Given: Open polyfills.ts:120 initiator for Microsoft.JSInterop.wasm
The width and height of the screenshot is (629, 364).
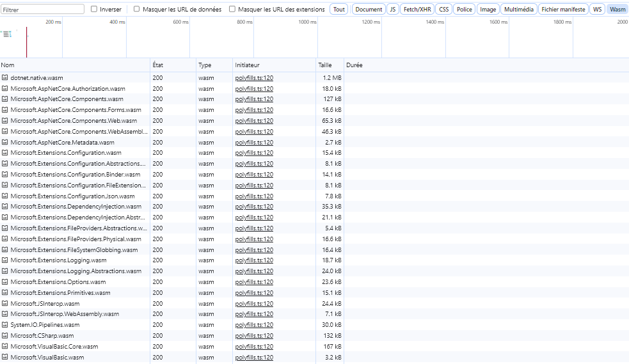Looking at the screenshot, I should (x=254, y=303).
